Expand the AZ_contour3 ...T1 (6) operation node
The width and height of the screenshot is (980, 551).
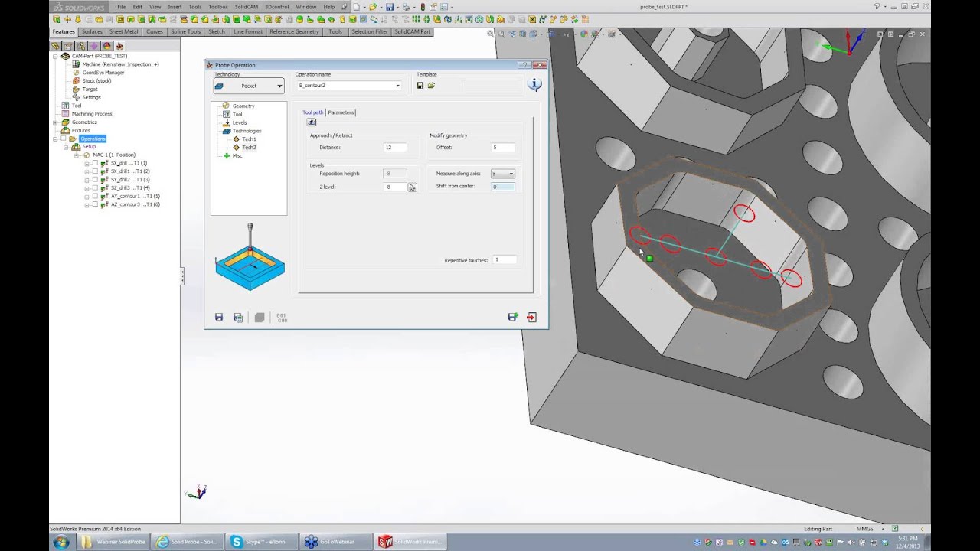pyautogui.click(x=87, y=204)
